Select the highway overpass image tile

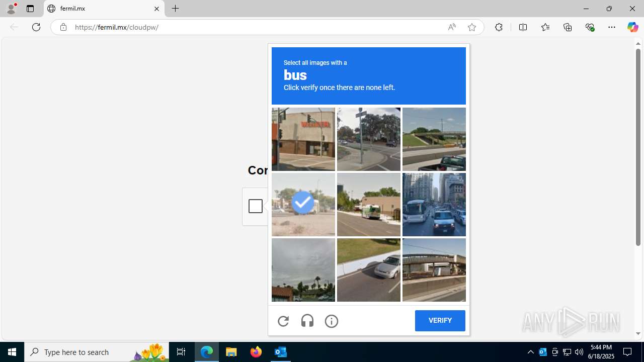point(434,139)
